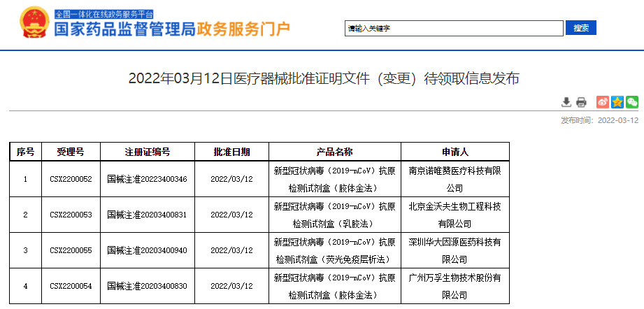Add to QQ Zone star icon
The width and height of the screenshot is (644, 309).
point(617,102)
